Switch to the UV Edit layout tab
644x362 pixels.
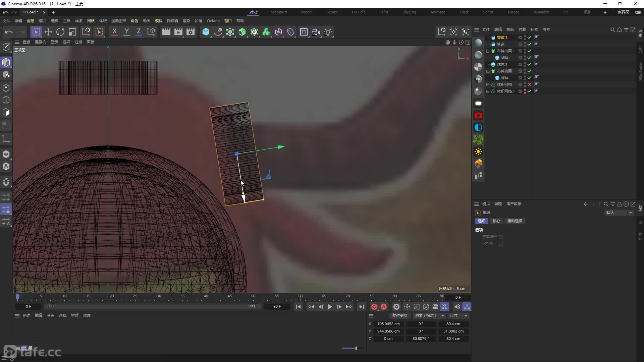[358, 12]
